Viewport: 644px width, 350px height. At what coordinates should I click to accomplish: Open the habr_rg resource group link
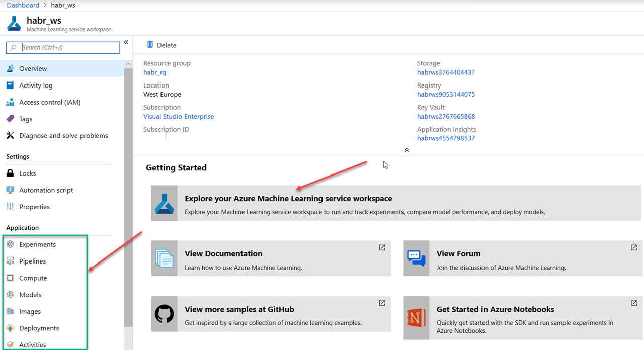tap(154, 72)
